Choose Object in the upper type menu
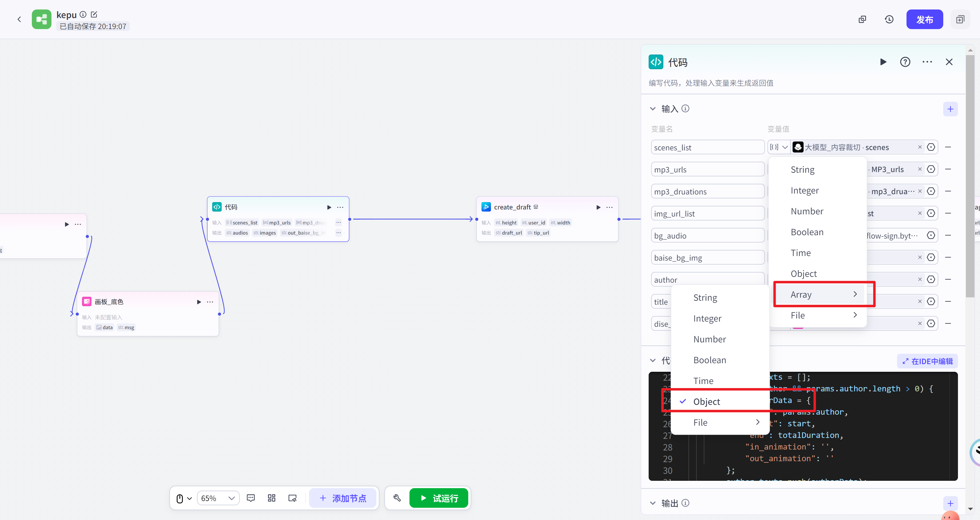The image size is (980, 520). (x=818, y=274)
